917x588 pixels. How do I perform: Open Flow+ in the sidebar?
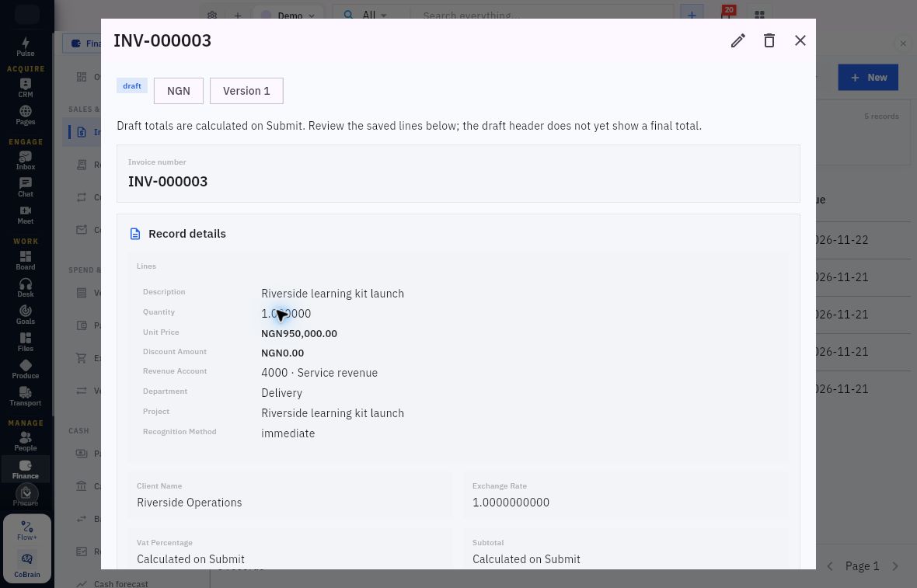[x=27, y=531]
